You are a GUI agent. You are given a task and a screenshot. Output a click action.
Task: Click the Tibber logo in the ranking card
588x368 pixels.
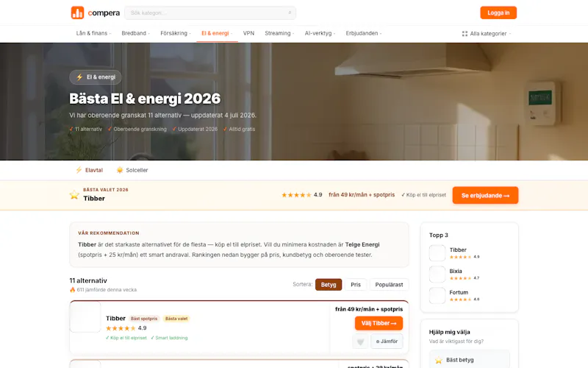click(85, 316)
